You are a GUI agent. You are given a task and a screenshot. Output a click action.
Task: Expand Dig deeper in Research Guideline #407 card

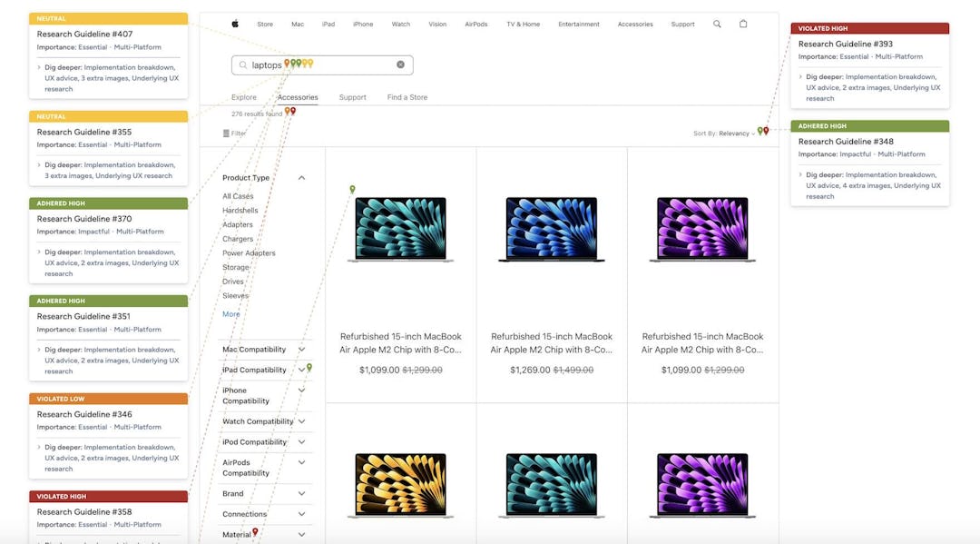[39, 67]
